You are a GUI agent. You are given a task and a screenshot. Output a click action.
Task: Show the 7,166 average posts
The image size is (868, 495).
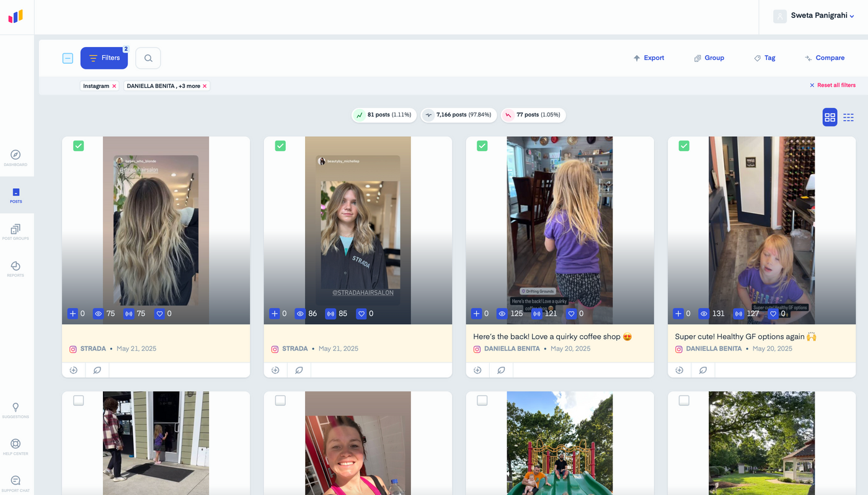(x=459, y=115)
